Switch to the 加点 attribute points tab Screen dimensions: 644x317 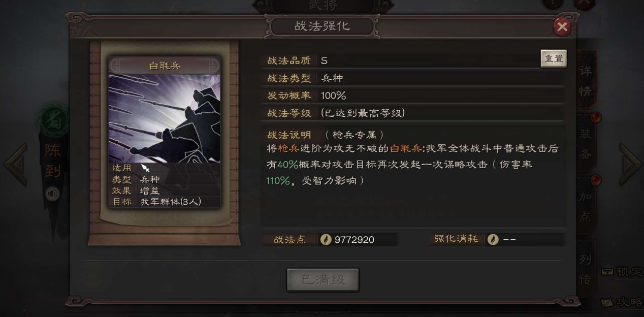coord(586,206)
